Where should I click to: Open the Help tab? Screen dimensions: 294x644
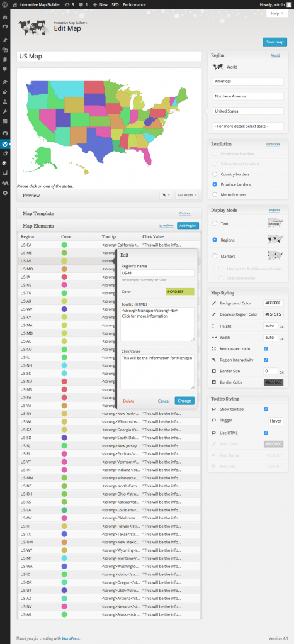pos(277,13)
